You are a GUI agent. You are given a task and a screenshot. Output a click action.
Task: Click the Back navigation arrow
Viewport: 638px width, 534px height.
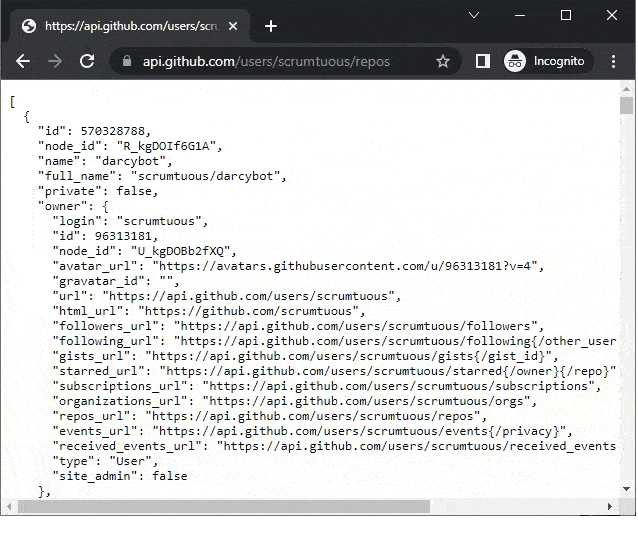[23, 61]
